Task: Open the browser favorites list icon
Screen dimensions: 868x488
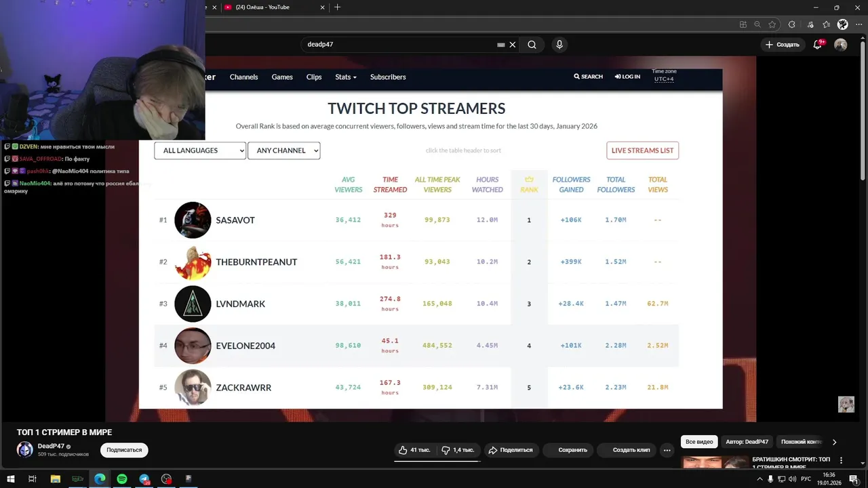Action: pyautogui.click(x=826, y=24)
